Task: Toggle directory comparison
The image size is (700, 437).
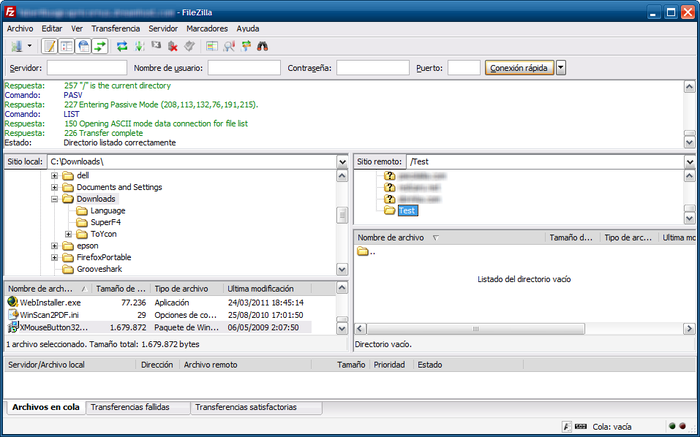Action: point(229,46)
